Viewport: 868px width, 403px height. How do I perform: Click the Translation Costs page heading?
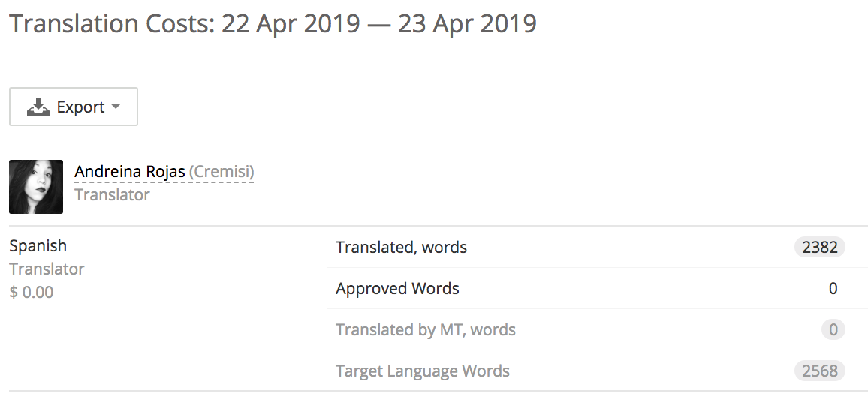pos(113,23)
